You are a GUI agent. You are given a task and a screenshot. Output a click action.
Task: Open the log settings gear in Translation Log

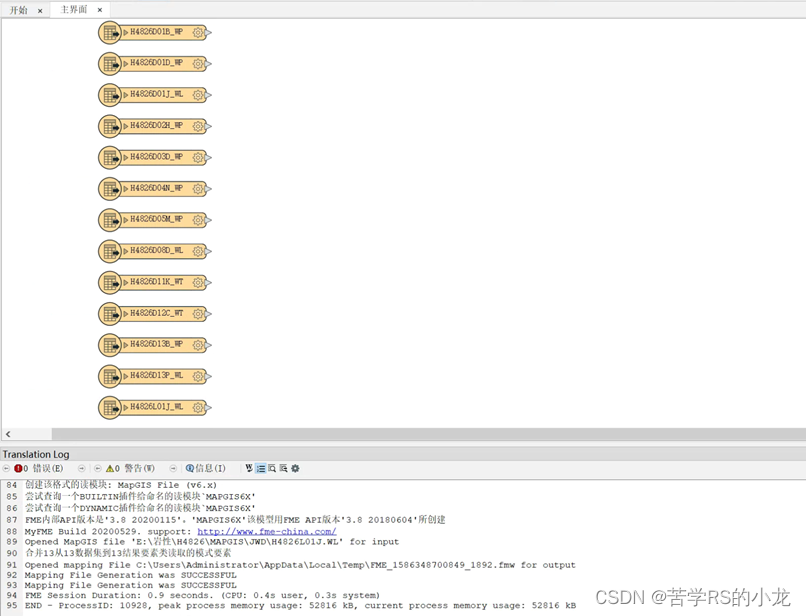(x=294, y=467)
